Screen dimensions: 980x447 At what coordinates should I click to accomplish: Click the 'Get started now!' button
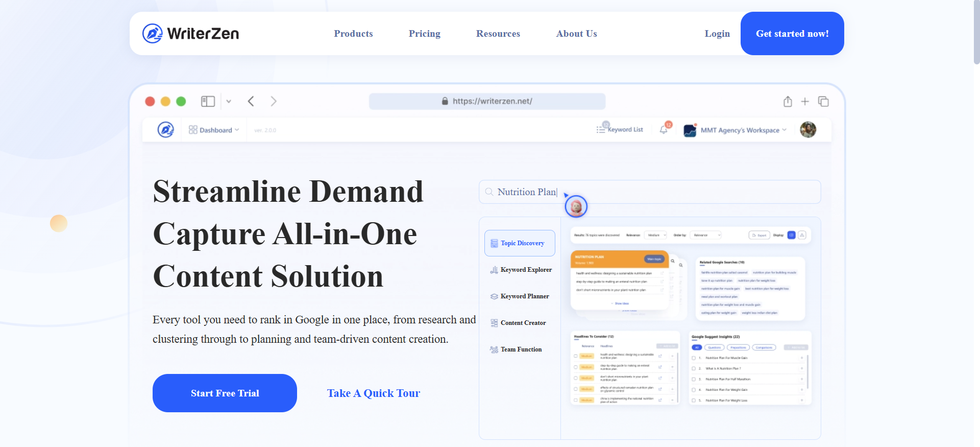[x=792, y=34]
